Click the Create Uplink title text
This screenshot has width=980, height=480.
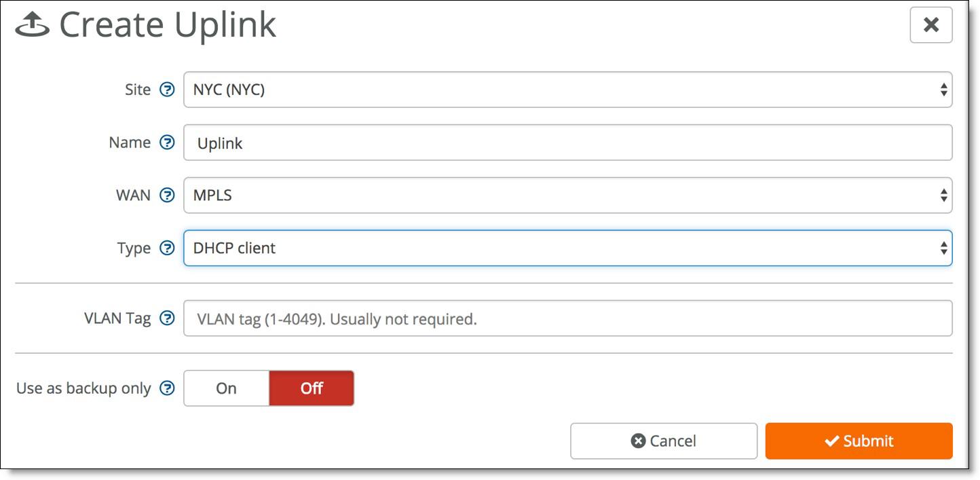(x=168, y=25)
